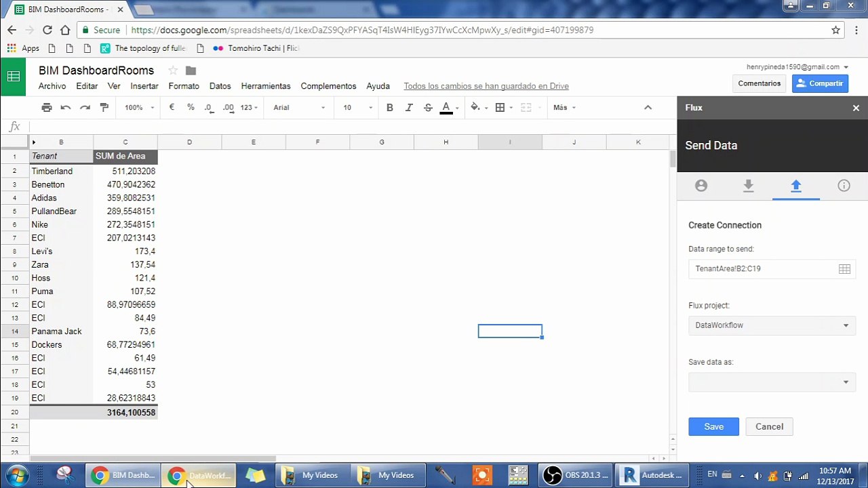The width and height of the screenshot is (868, 488).
Task: Open the move-to-folder icon beside the title
Action: [x=191, y=70]
